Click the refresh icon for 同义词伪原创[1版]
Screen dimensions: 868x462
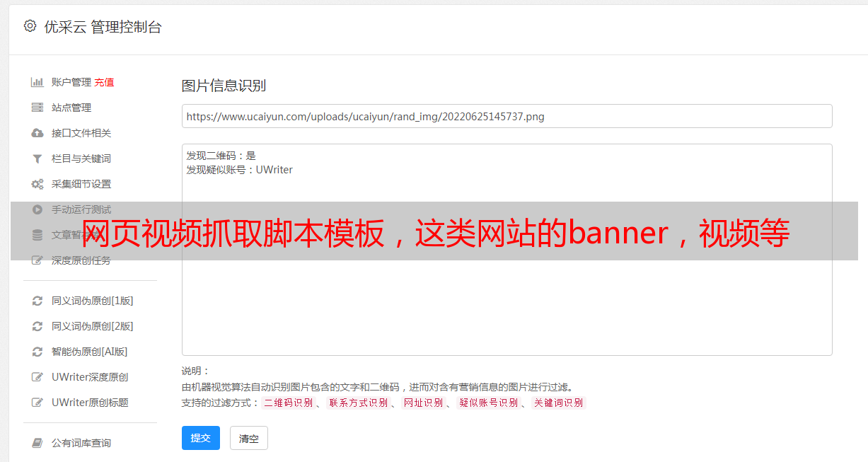pyautogui.click(x=37, y=301)
